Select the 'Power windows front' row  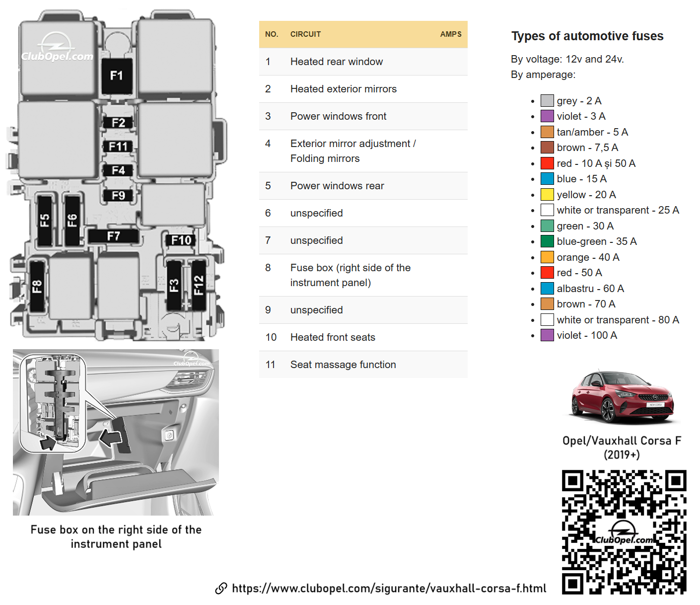[363, 116]
